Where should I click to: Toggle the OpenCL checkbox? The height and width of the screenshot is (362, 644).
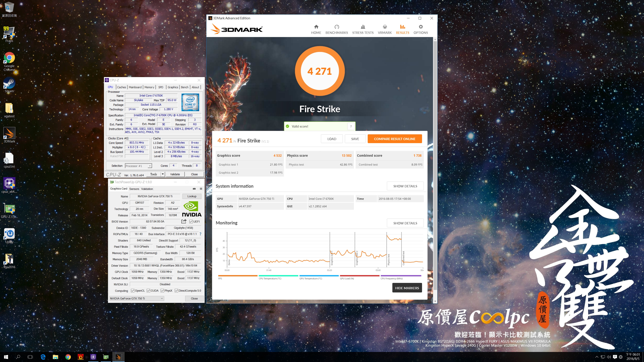tap(132, 291)
